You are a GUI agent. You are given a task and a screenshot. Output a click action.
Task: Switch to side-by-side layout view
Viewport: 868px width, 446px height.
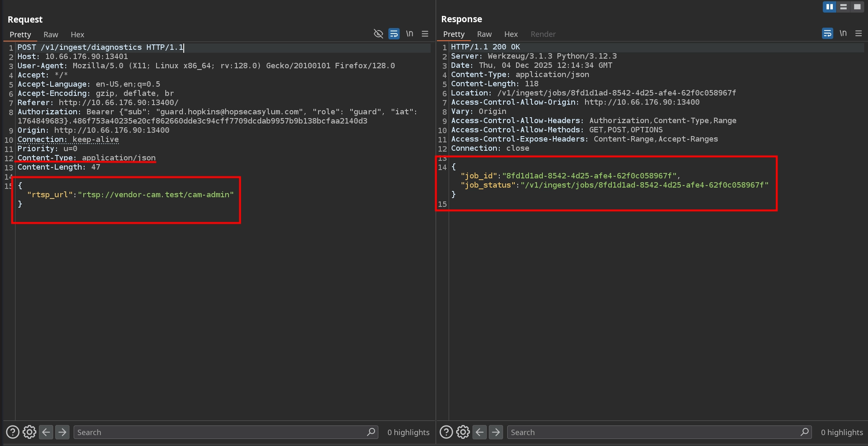[829, 7]
